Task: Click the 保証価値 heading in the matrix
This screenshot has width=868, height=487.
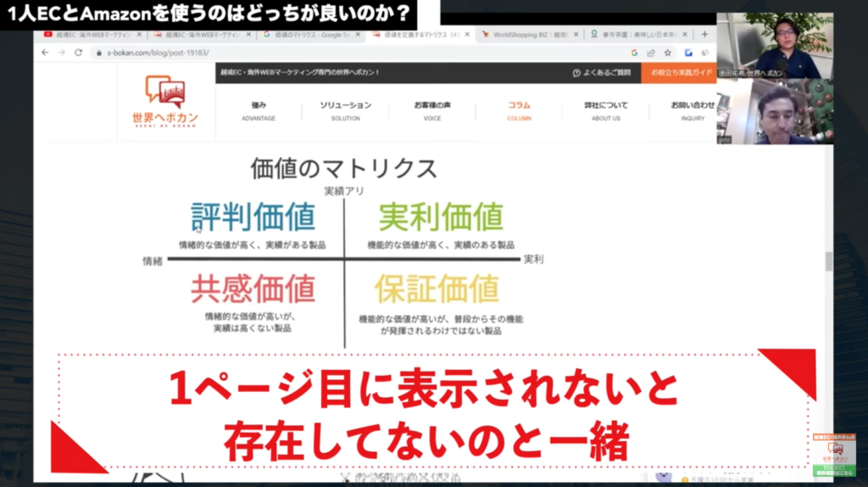Action: [437, 288]
